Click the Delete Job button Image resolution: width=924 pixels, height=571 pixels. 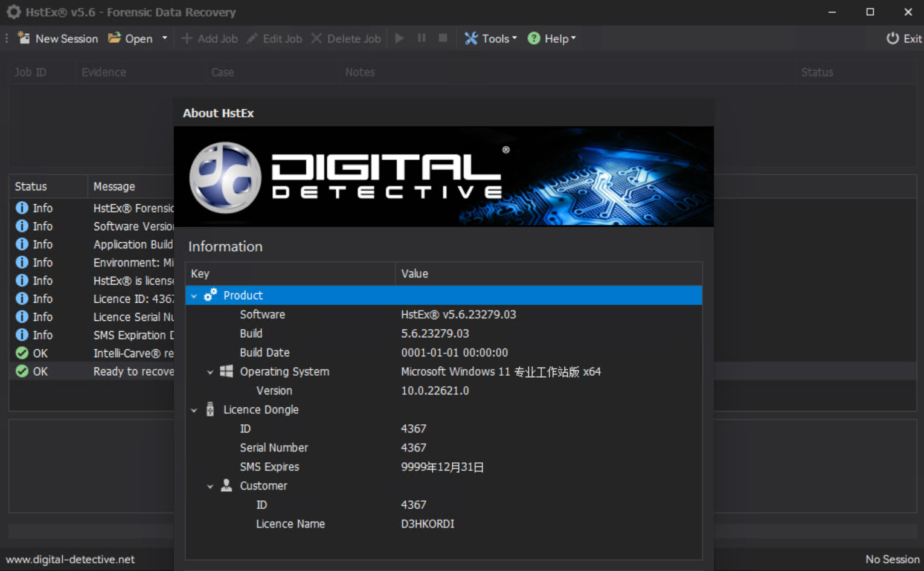tap(346, 39)
